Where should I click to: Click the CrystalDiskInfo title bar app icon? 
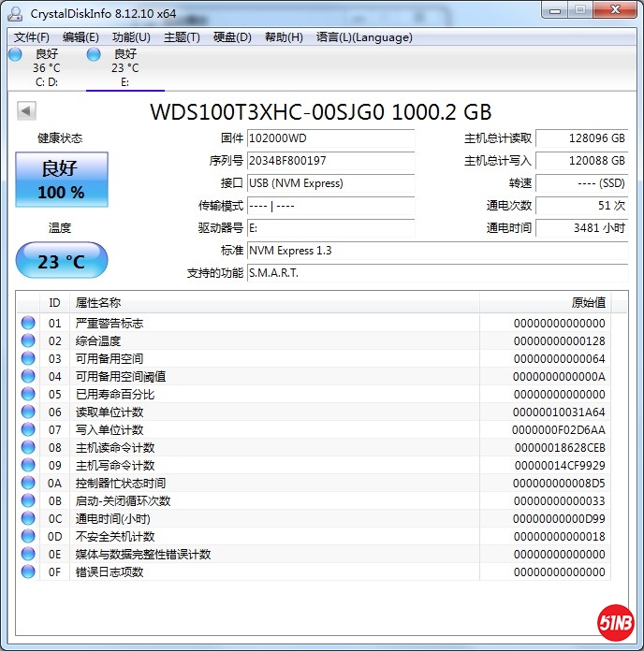click(15, 13)
